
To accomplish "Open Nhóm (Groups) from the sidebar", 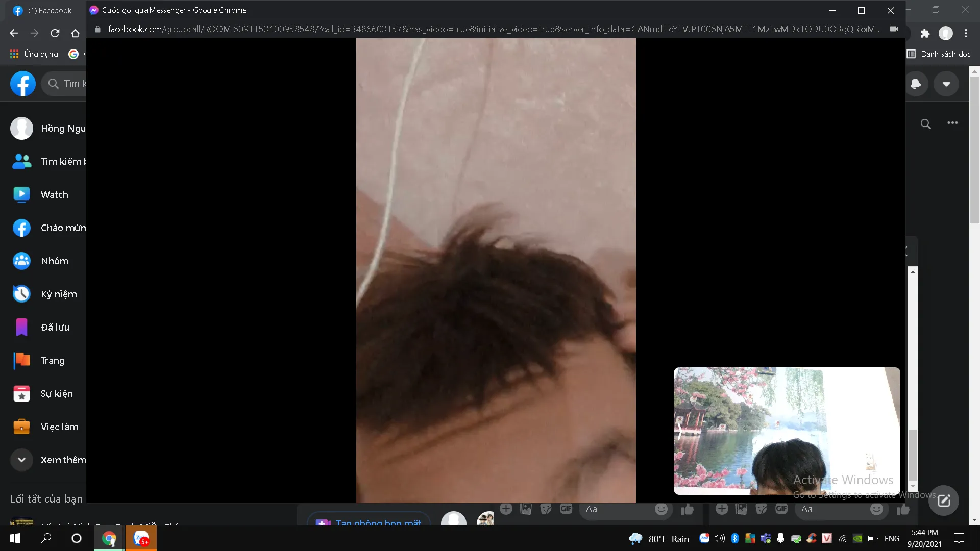I will [54, 261].
